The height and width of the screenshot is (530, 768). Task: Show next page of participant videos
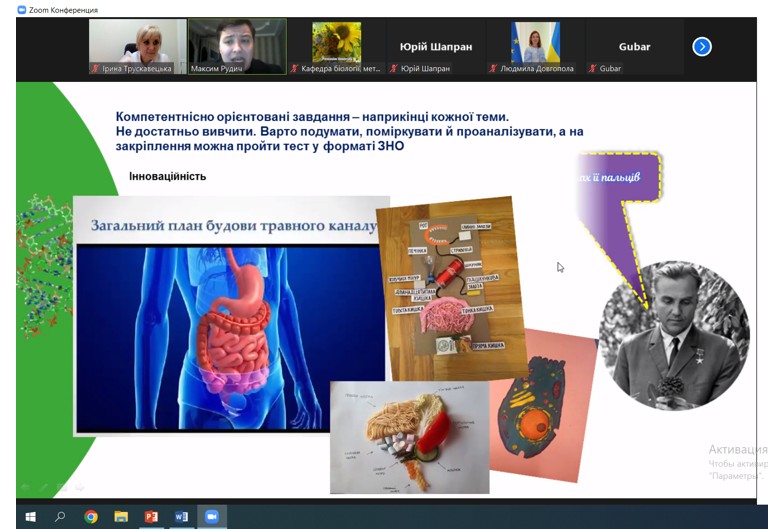[x=702, y=47]
